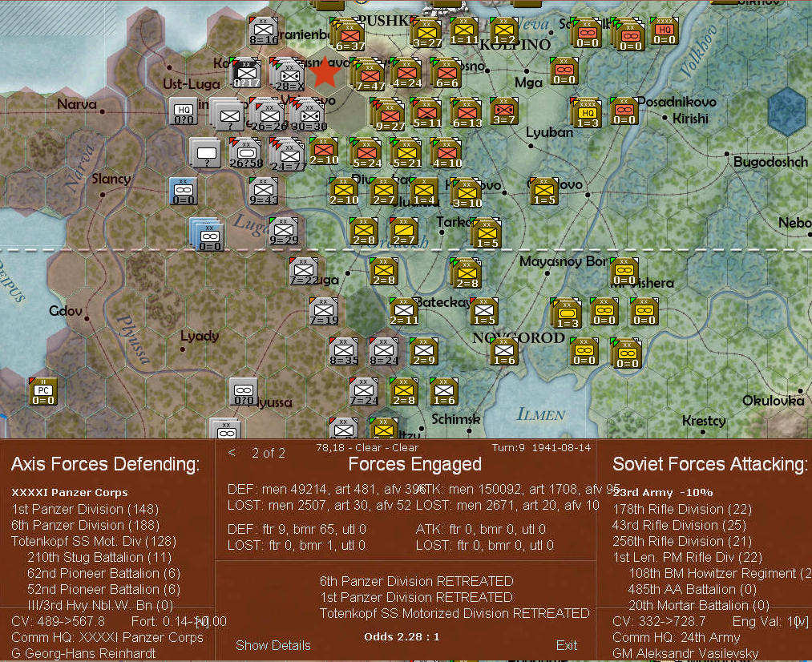The width and height of the screenshot is (812, 662).
Task: Select the Soviet counter labeled 6=6
Action: point(446,72)
